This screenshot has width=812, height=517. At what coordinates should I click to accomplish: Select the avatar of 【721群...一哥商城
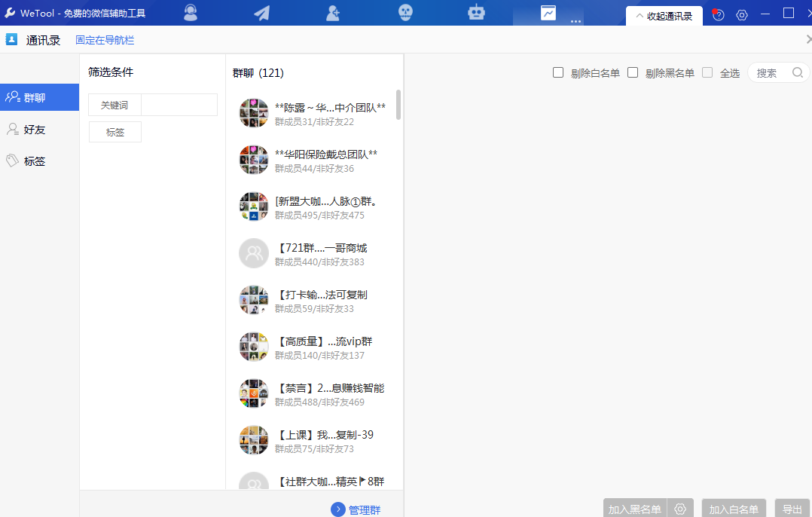tap(254, 253)
